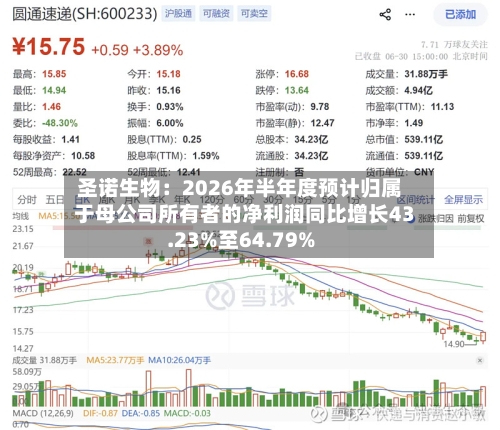Select the 年K chart tab
Screen dimensions: 500x430
pos(182,200)
